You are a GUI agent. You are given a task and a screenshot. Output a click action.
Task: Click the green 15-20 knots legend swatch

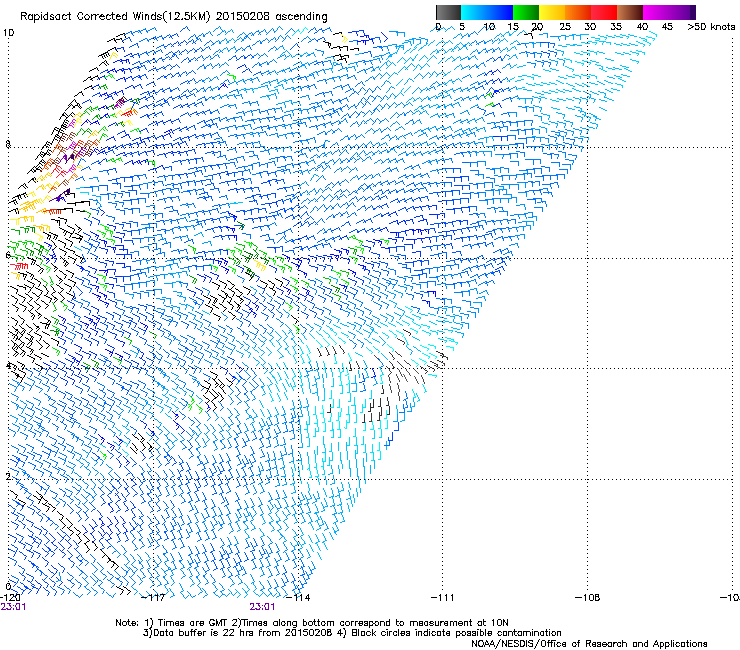[526, 12]
